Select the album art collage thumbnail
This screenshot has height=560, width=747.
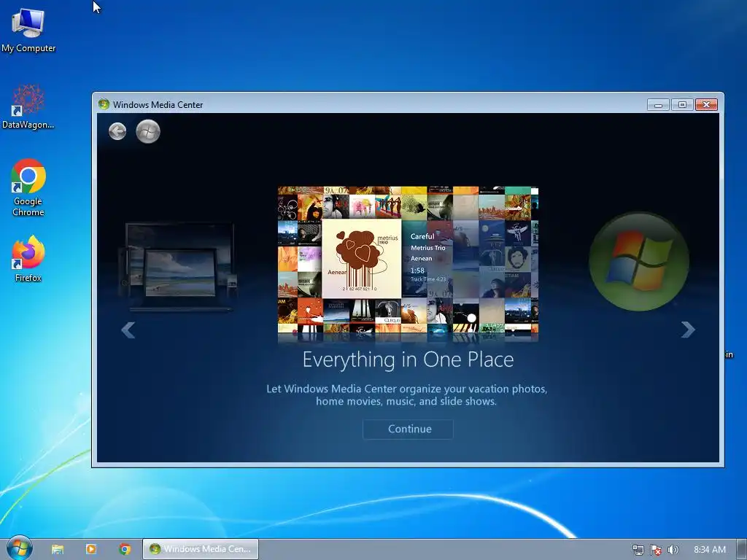click(409, 262)
